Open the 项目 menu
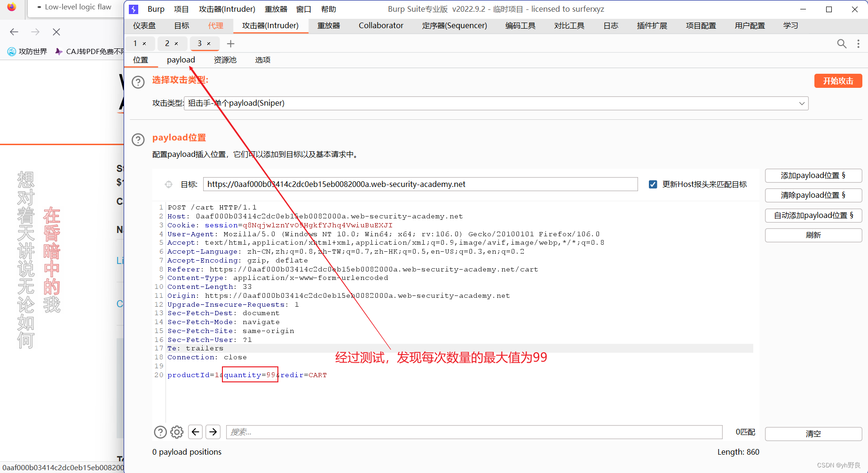 point(181,9)
